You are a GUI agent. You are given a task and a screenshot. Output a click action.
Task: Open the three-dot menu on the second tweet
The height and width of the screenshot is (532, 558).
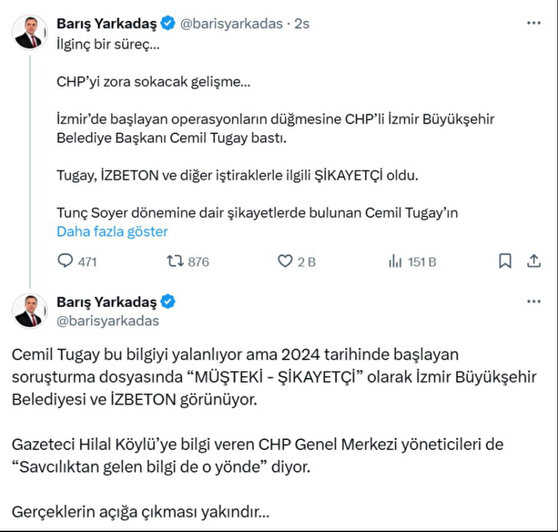tap(534, 302)
